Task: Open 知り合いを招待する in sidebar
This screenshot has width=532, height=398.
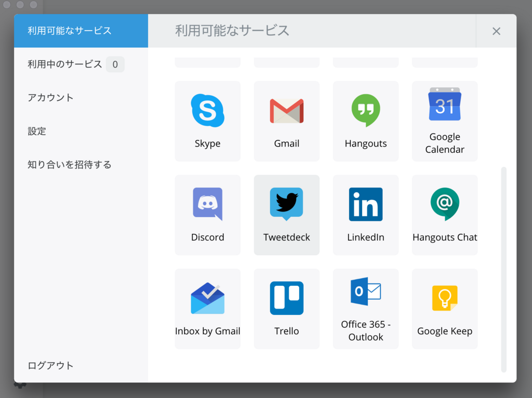Action: tap(81, 165)
